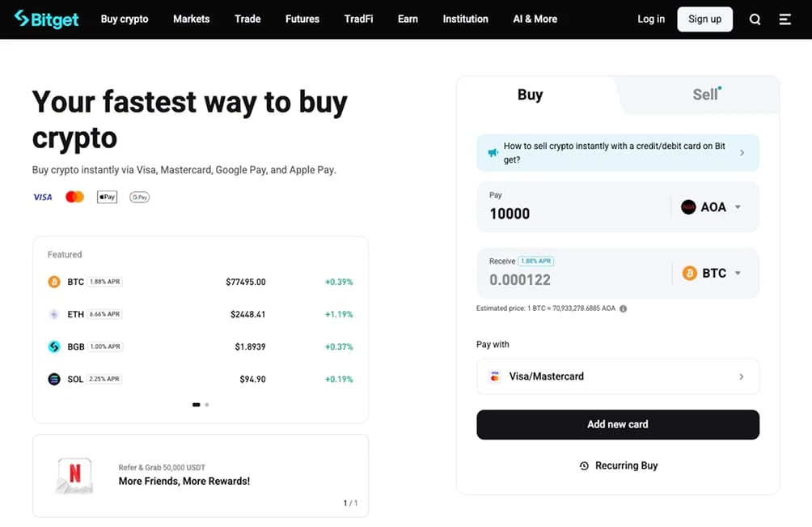This screenshot has width=812, height=527.
Task: Click the estimated price info icon
Action: click(623, 308)
